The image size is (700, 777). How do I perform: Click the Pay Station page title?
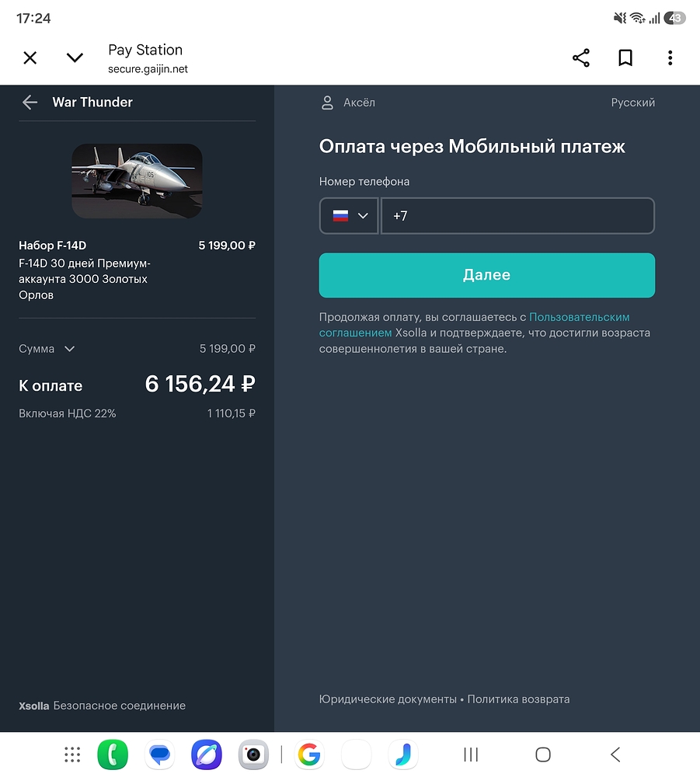(145, 50)
